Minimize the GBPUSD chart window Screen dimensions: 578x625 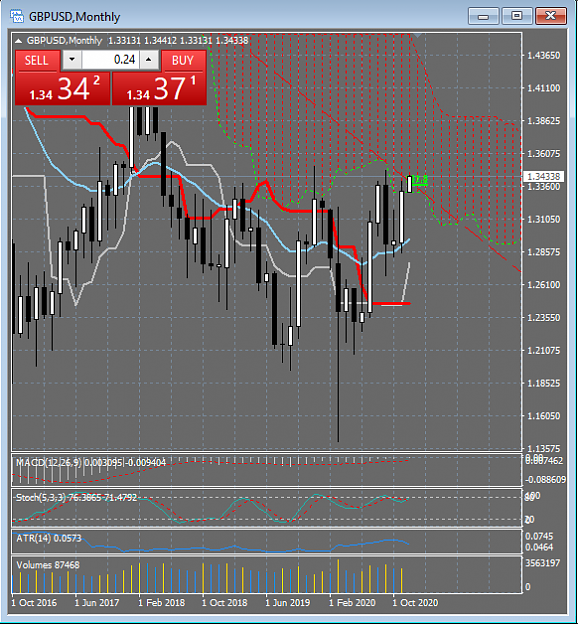tap(484, 16)
